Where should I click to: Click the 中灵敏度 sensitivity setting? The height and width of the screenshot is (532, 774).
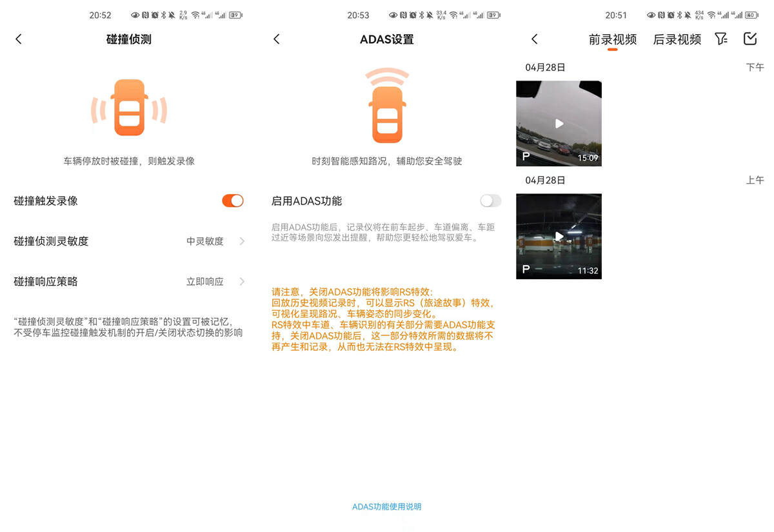[x=207, y=241]
